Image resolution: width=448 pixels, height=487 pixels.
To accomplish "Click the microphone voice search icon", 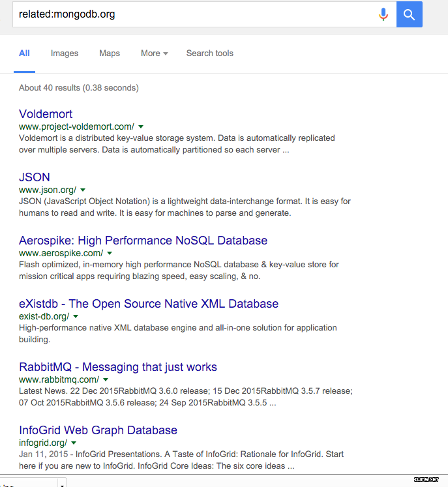I will (383, 14).
